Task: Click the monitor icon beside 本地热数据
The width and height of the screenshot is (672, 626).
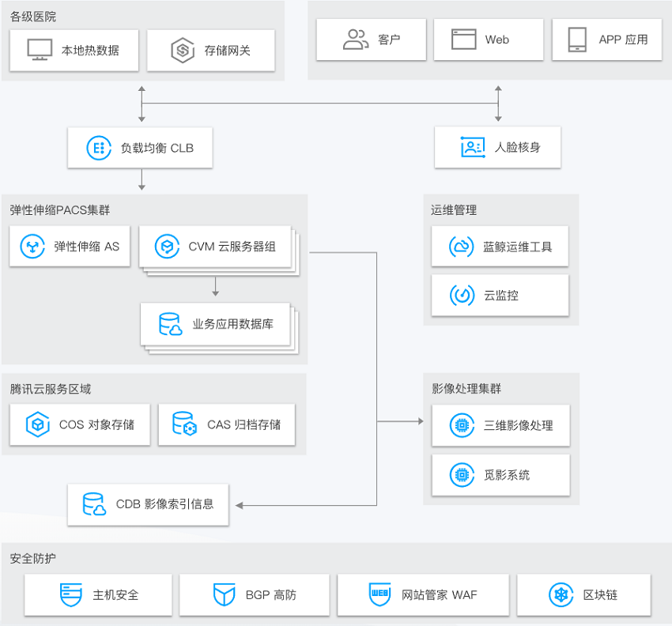Action: (x=40, y=50)
